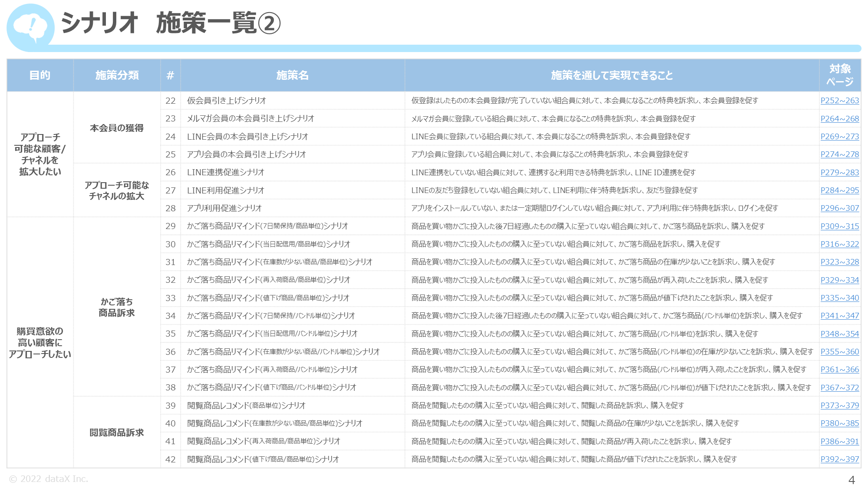Click the slide title シナリオ 施策一覧②
The image size is (868, 488).
tap(171, 23)
